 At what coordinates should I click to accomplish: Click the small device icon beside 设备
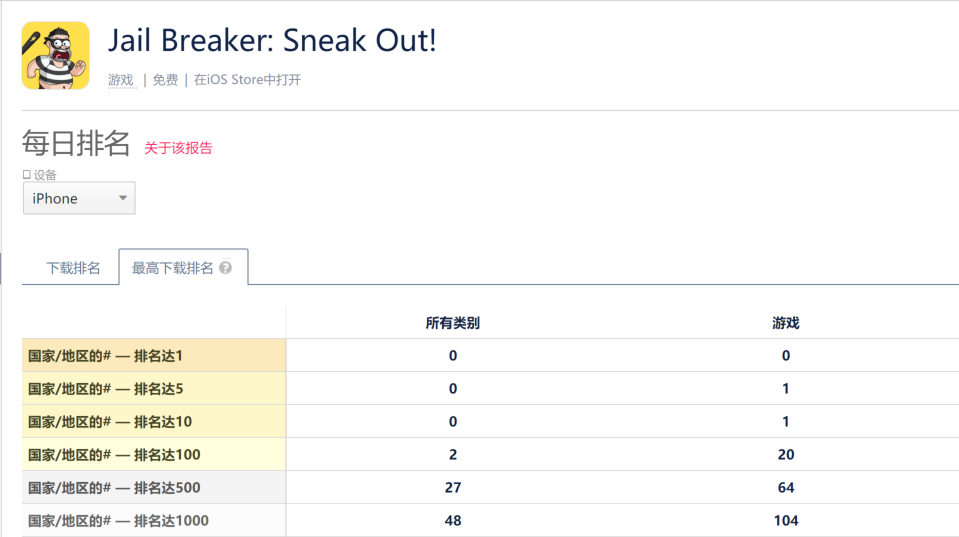click(27, 175)
